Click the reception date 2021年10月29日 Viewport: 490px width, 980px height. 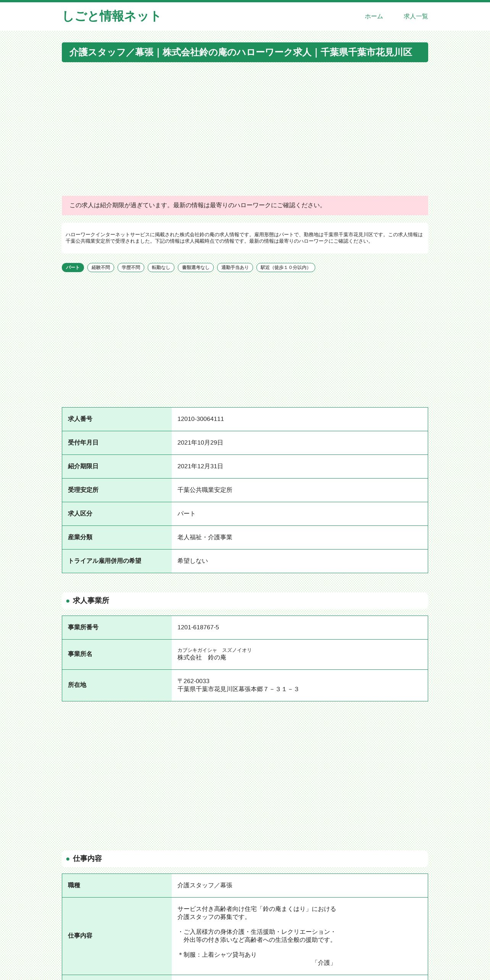(200, 443)
